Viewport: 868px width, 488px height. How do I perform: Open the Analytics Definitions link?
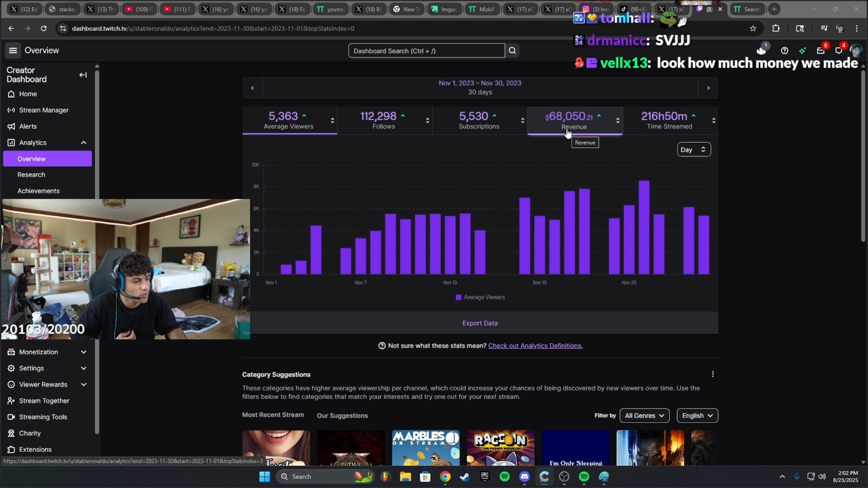coord(535,346)
